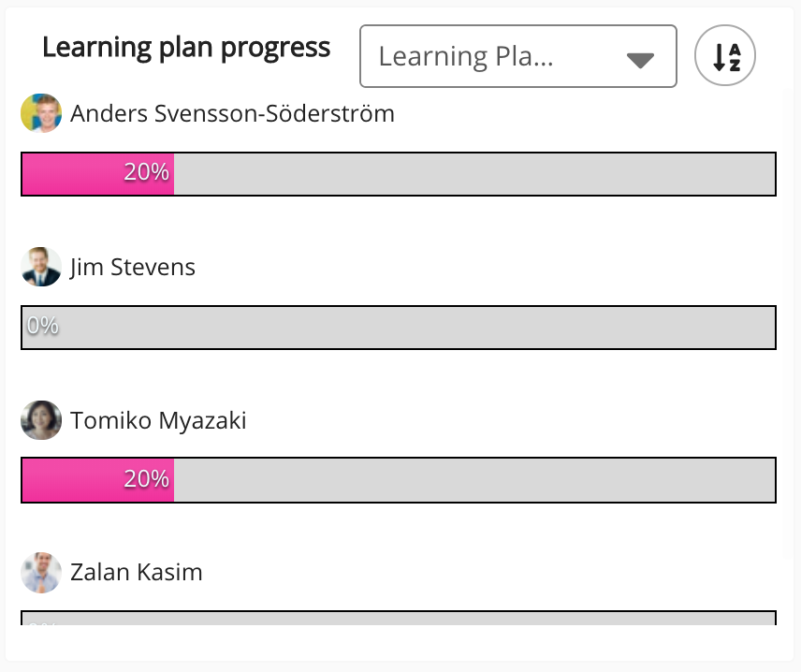Click the 20% label in Anders's bar
This screenshot has height=672, width=801.
tap(146, 173)
